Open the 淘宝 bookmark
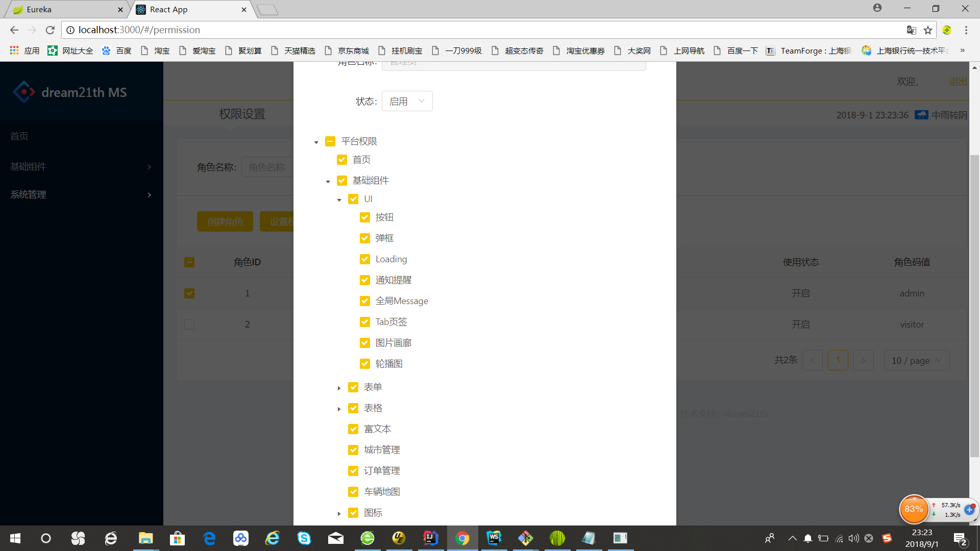Screen dimensions: 980x551 (x=156, y=51)
